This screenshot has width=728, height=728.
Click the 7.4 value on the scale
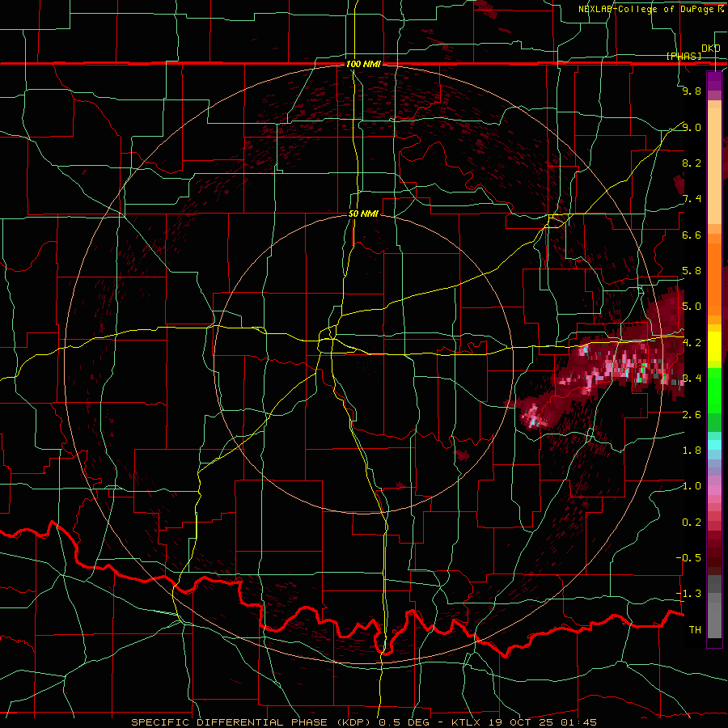tap(692, 199)
